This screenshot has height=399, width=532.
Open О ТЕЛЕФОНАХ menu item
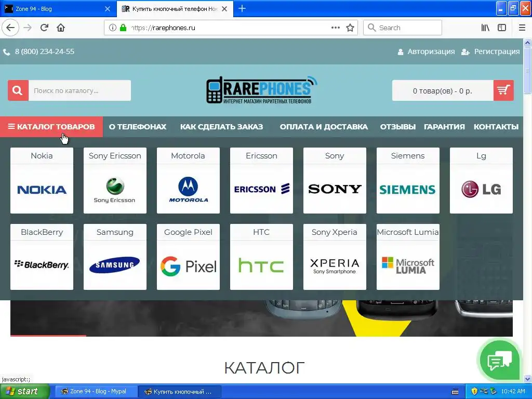[137, 127]
